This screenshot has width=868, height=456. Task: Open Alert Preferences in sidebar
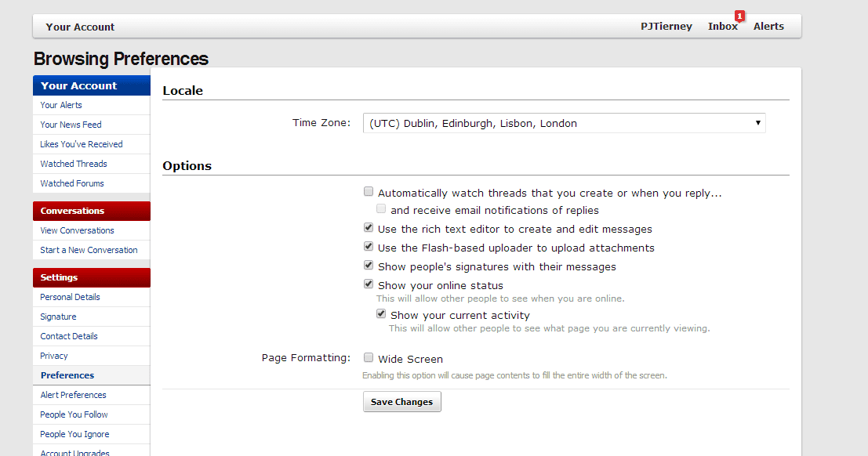tap(73, 395)
